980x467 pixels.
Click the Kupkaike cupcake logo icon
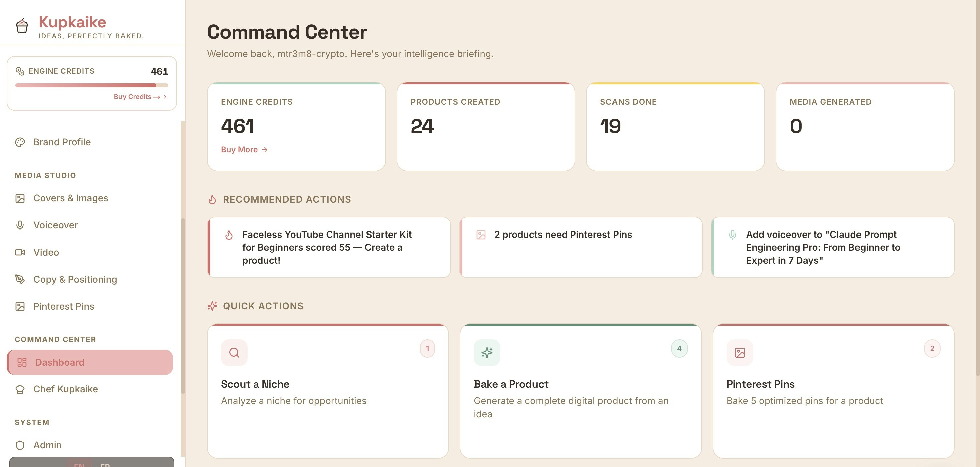tap(22, 27)
